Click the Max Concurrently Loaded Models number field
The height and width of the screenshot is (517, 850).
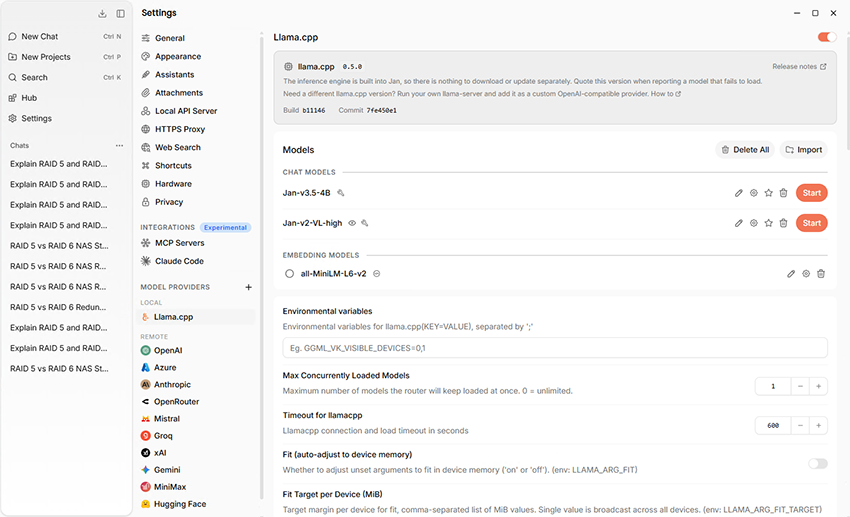(773, 386)
